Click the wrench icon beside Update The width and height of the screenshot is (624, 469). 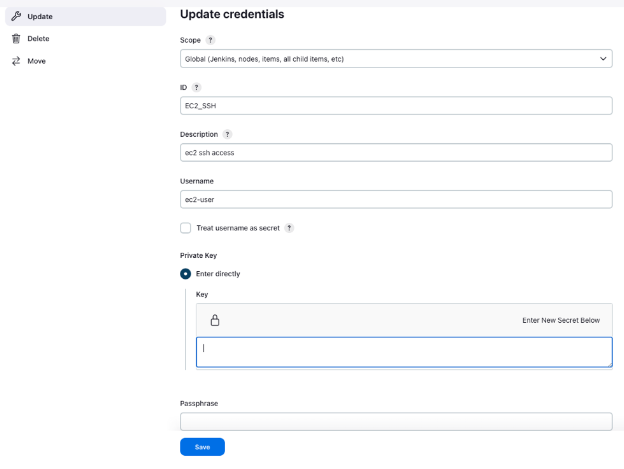coord(16,16)
